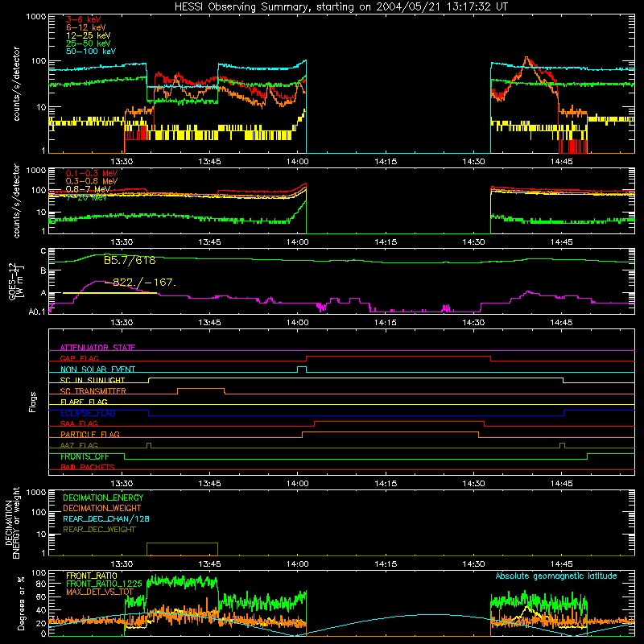The width and height of the screenshot is (644, 644).
Task: Select the ATTENUATOR_STATE flag label
Action: click(x=97, y=348)
